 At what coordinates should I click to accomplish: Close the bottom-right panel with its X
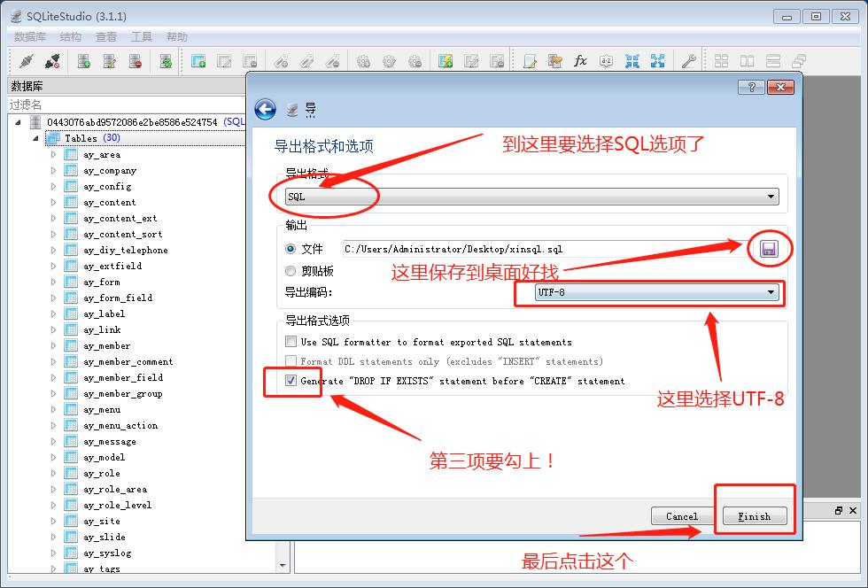point(852,510)
